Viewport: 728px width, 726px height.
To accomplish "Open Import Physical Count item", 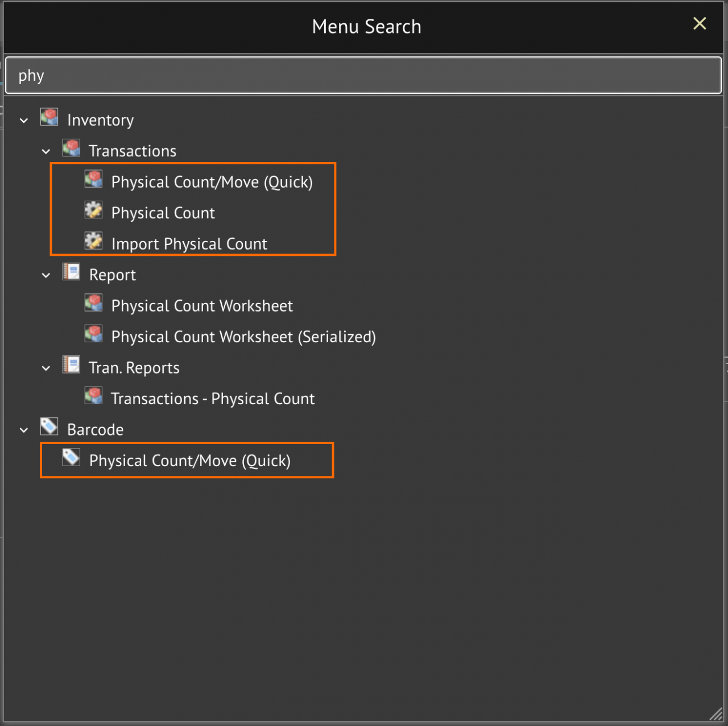I will pos(189,244).
